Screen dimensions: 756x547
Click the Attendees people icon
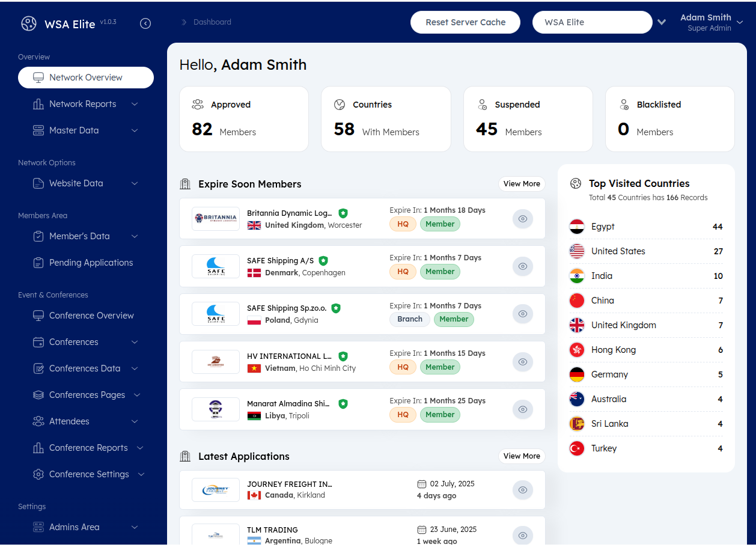pyautogui.click(x=38, y=421)
